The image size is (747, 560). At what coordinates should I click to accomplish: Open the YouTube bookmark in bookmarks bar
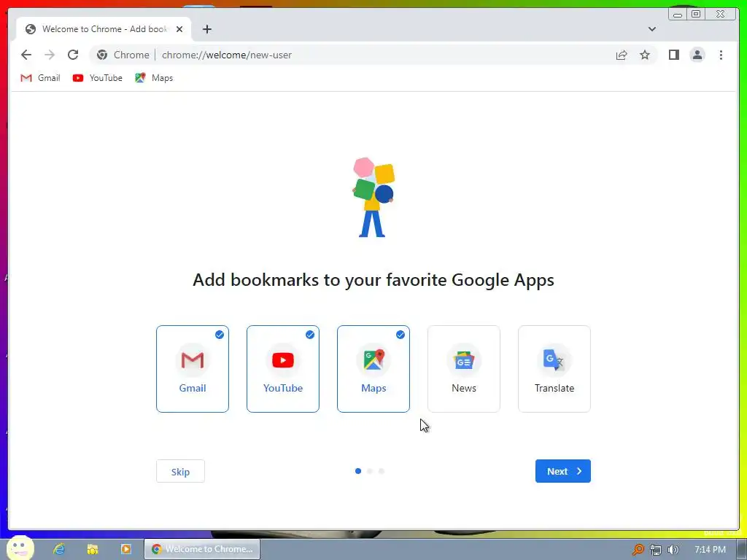coord(98,78)
